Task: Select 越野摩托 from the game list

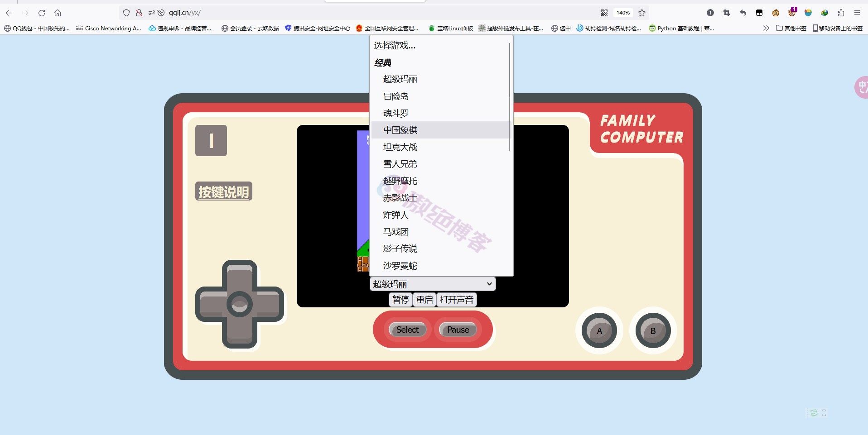Action: click(x=440, y=181)
